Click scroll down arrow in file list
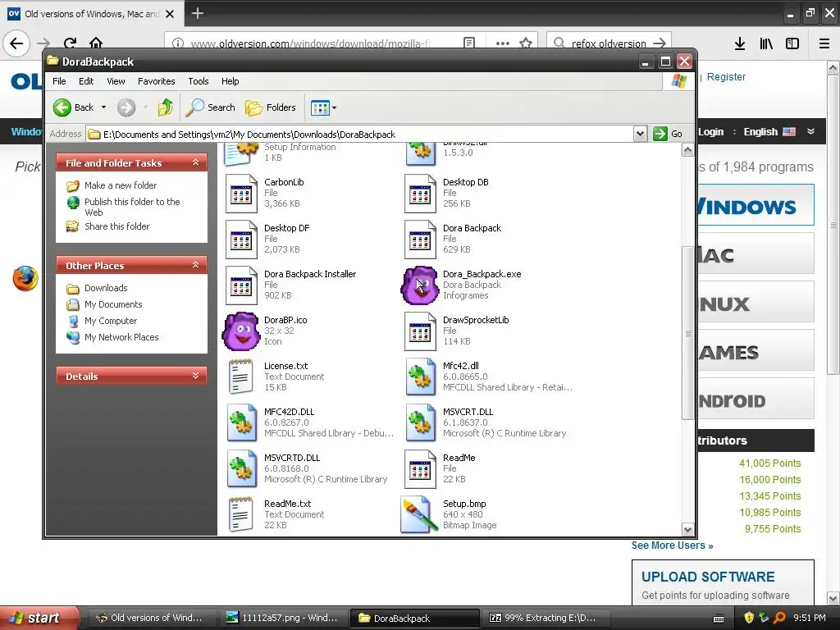The image size is (840, 630). click(688, 529)
